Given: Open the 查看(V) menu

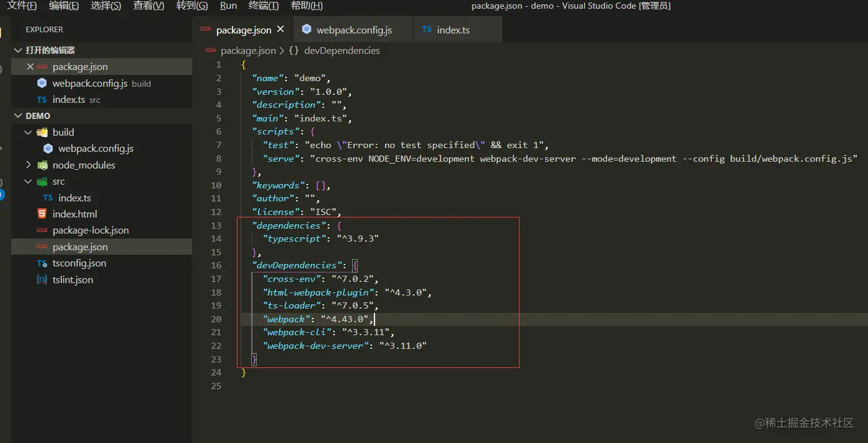Looking at the screenshot, I should coord(149,6).
